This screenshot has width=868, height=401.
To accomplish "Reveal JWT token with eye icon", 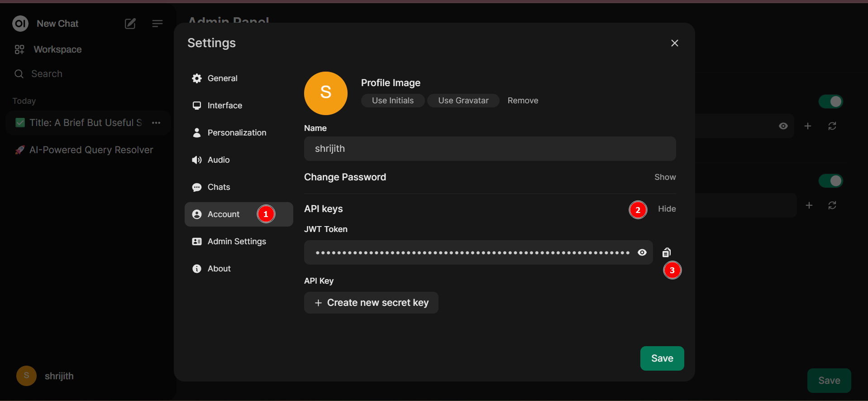I will point(642,252).
